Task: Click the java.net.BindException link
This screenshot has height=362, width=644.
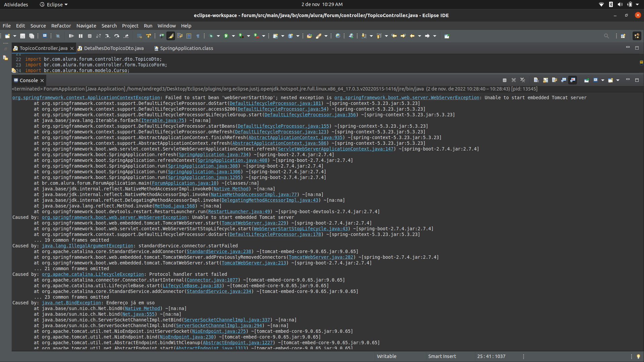Action: pyautogui.click(x=71, y=303)
